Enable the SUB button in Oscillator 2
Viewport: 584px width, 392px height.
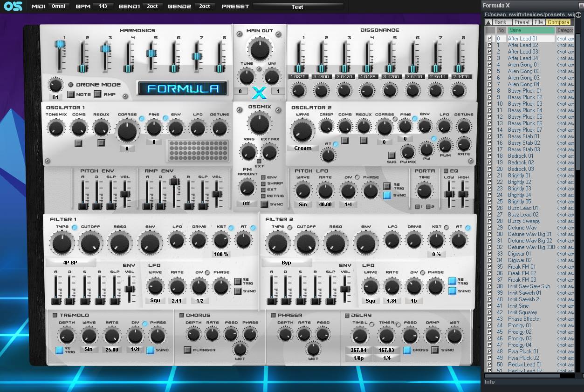[x=392, y=155]
